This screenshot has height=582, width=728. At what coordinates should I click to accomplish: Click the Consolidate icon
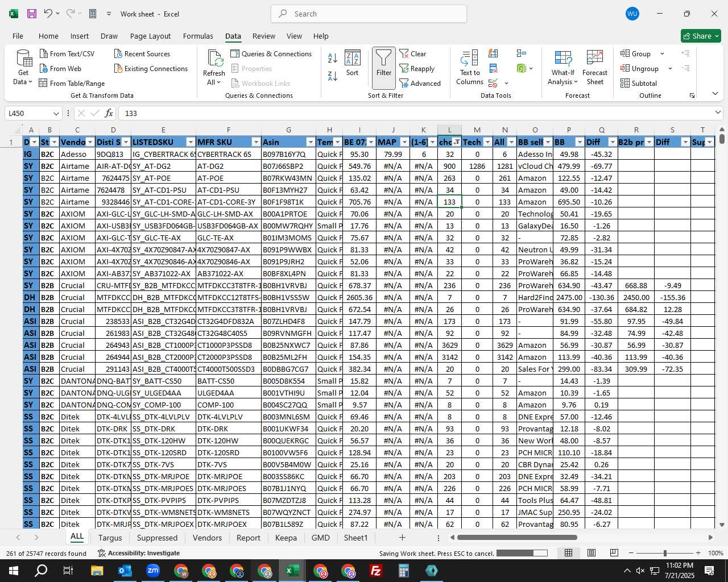pos(522,53)
